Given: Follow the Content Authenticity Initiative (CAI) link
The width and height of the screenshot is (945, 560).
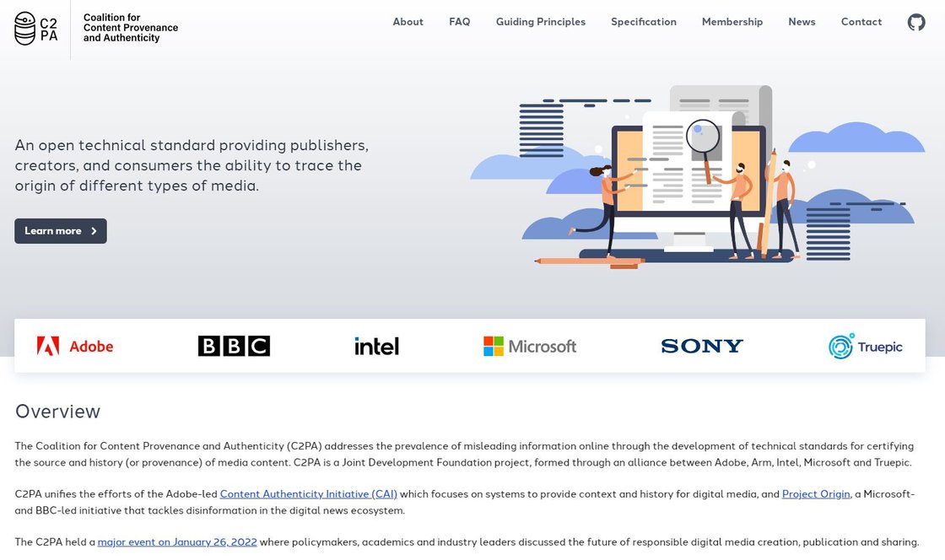Looking at the screenshot, I should point(308,494).
